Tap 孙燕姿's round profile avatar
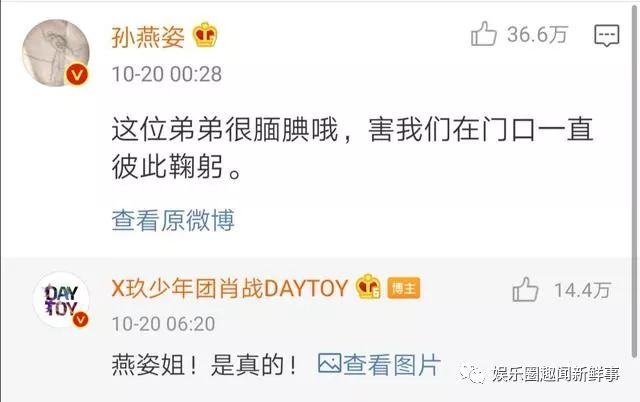 point(56,53)
